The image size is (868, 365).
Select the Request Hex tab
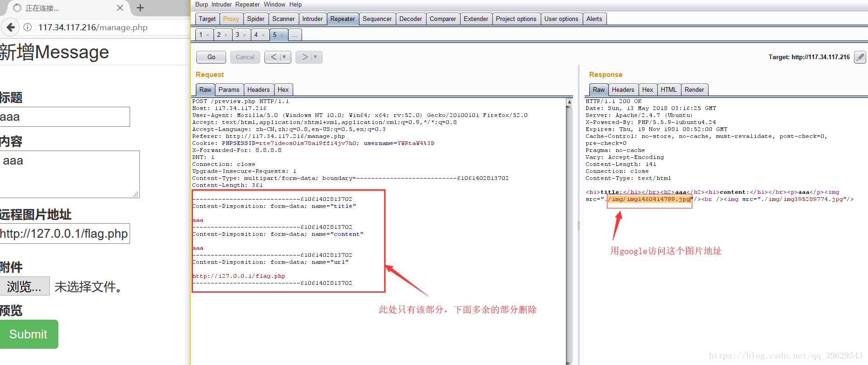[x=283, y=90]
